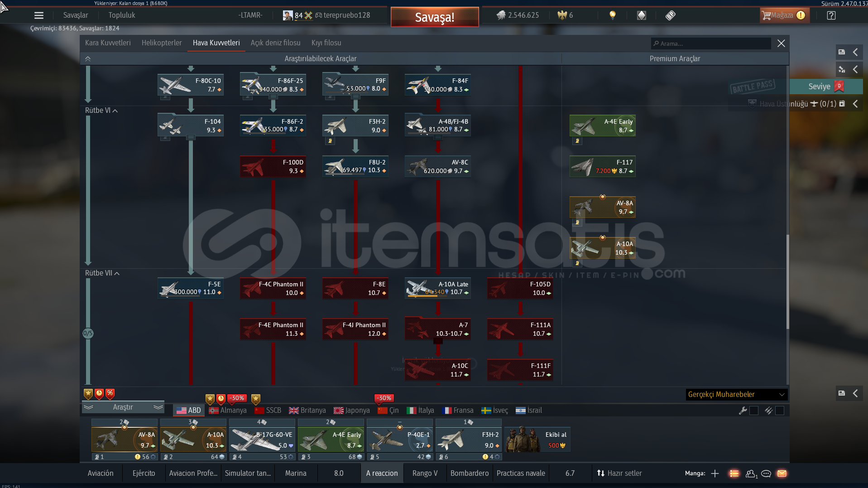Select the B-17G-60-VE crew slot
The width and height of the screenshot is (868, 488).
262,440
